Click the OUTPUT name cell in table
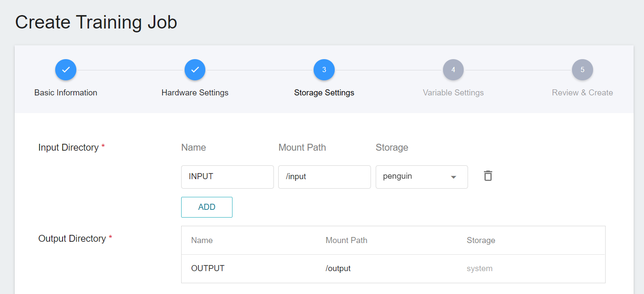Screen dimensions: 644x294 208,269
